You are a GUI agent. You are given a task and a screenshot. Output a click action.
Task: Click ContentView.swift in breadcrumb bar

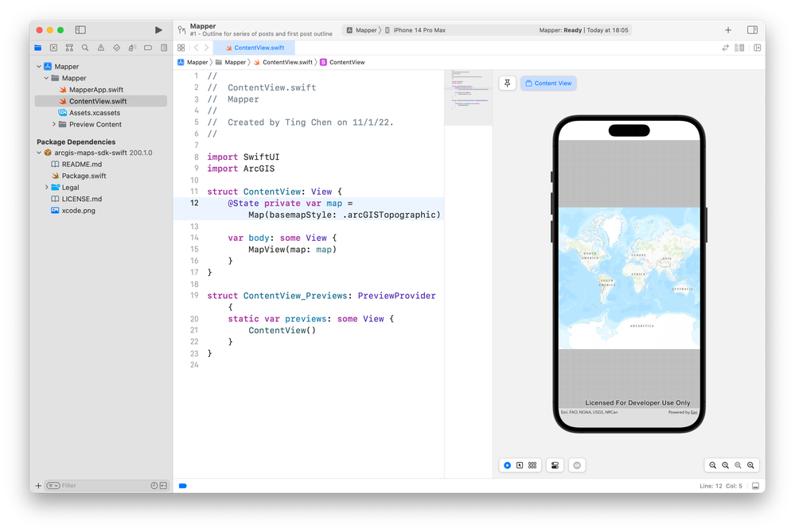point(283,62)
